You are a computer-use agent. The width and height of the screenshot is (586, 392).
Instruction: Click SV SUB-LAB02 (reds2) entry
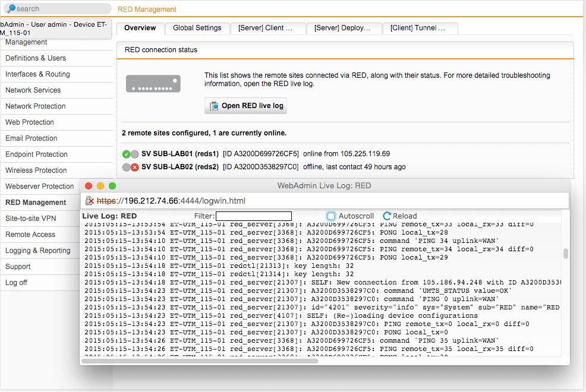pyautogui.click(x=179, y=167)
